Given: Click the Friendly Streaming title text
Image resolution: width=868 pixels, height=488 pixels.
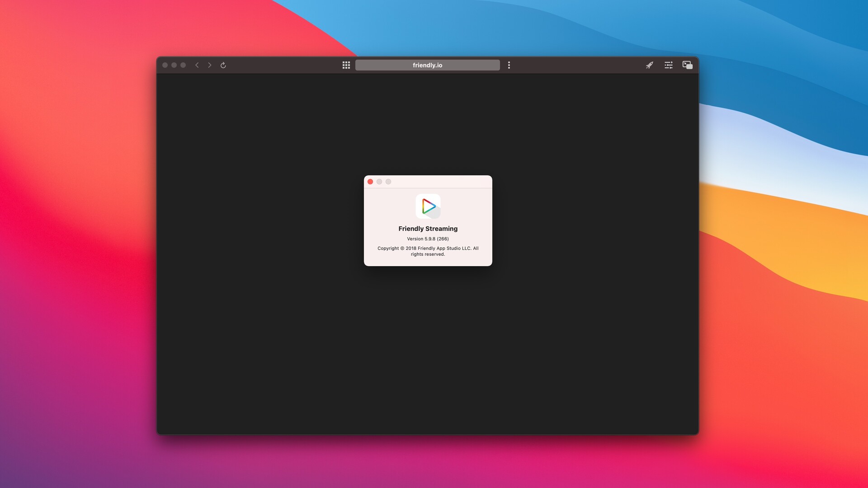Looking at the screenshot, I should pyautogui.click(x=428, y=229).
